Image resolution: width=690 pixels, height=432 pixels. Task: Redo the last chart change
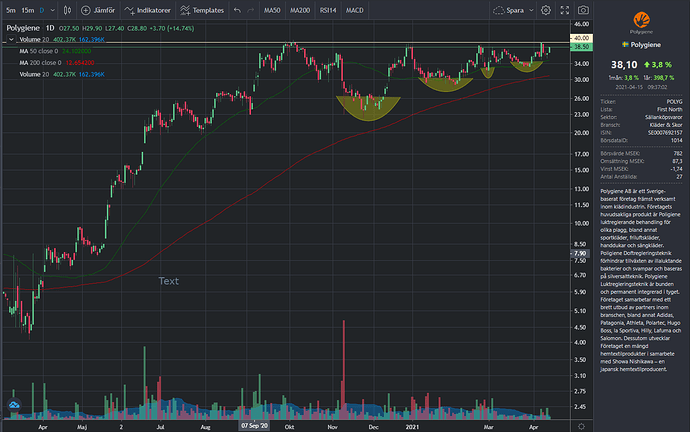coord(250,10)
